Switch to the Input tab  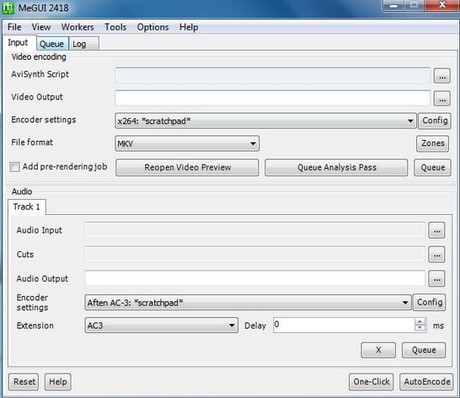click(x=18, y=43)
